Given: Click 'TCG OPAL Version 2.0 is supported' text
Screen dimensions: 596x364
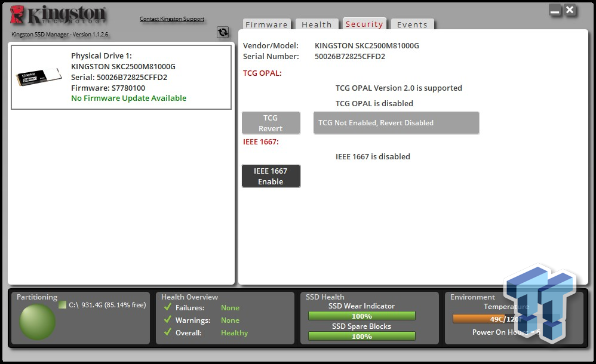Looking at the screenshot, I should pyautogui.click(x=399, y=88).
